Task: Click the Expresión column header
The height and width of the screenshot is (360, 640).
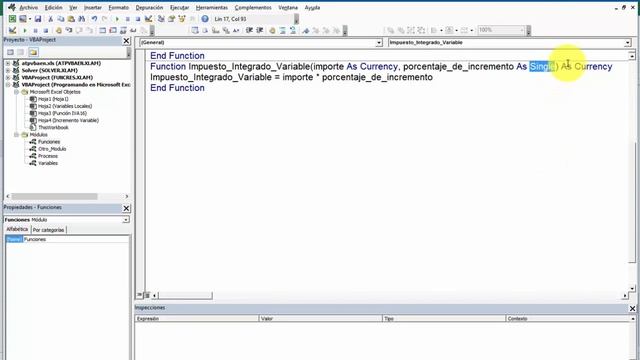Action: (196, 318)
